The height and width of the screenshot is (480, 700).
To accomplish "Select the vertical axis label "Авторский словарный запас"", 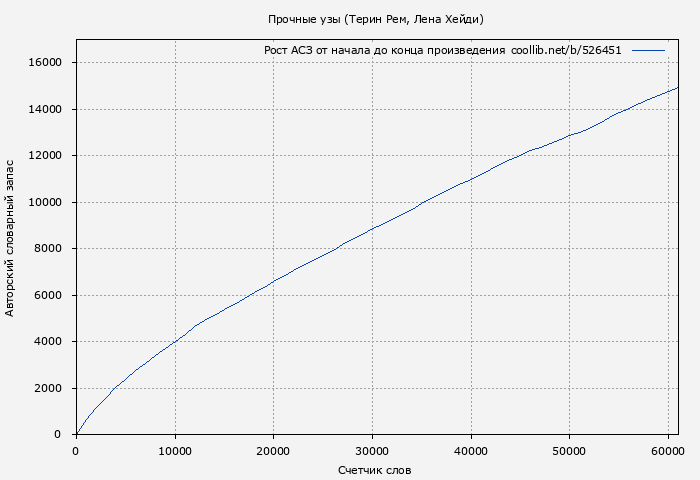I will 11,237.
